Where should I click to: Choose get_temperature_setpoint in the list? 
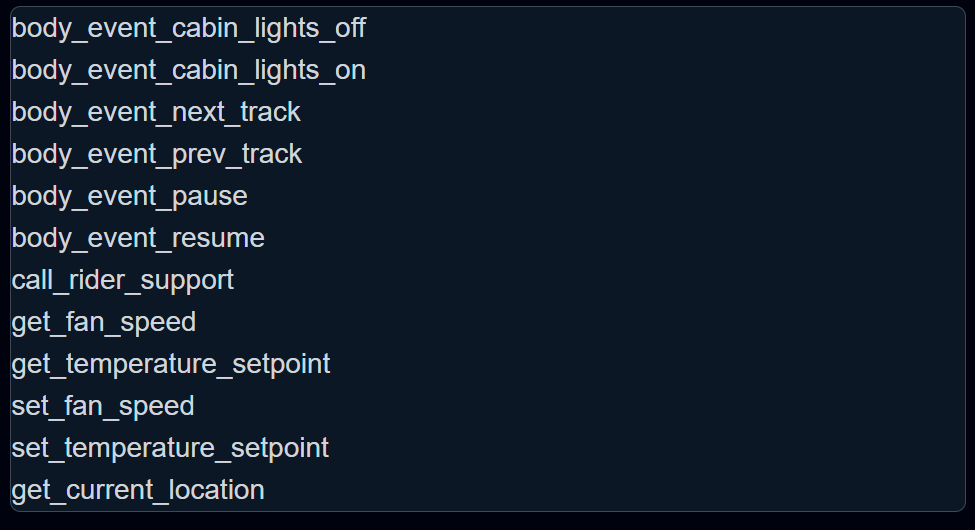coord(171,364)
